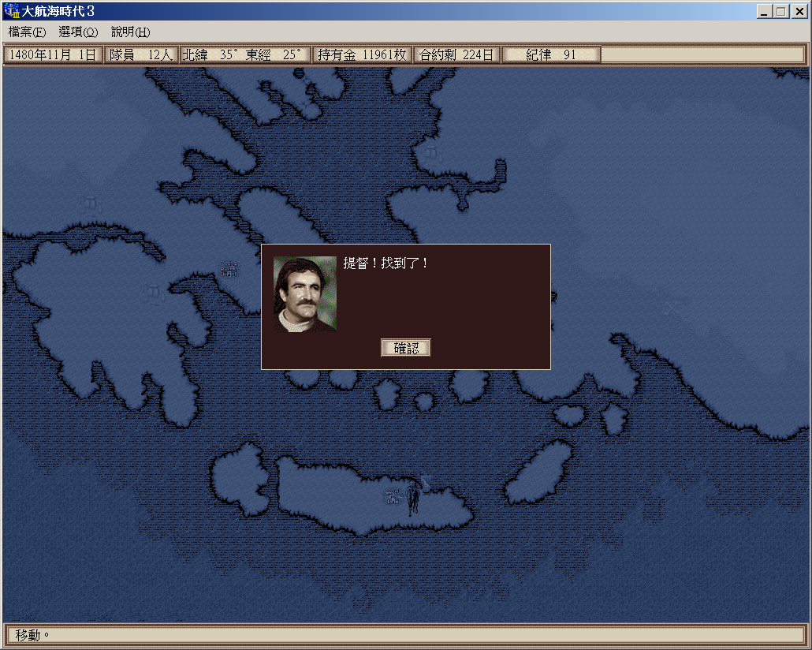The image size is (812, 650).
Task: Select the town icon left of the explorer
Action: [x=393, y=495]
